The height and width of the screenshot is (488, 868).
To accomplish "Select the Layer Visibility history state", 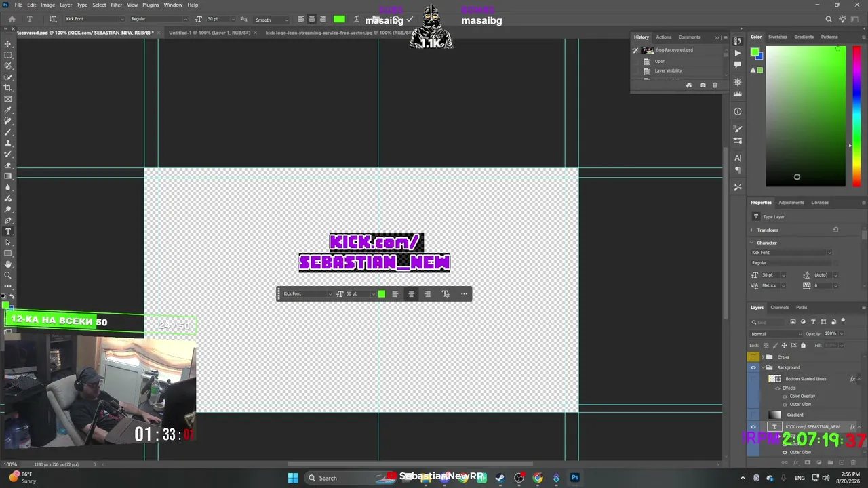I will [668, 70].
